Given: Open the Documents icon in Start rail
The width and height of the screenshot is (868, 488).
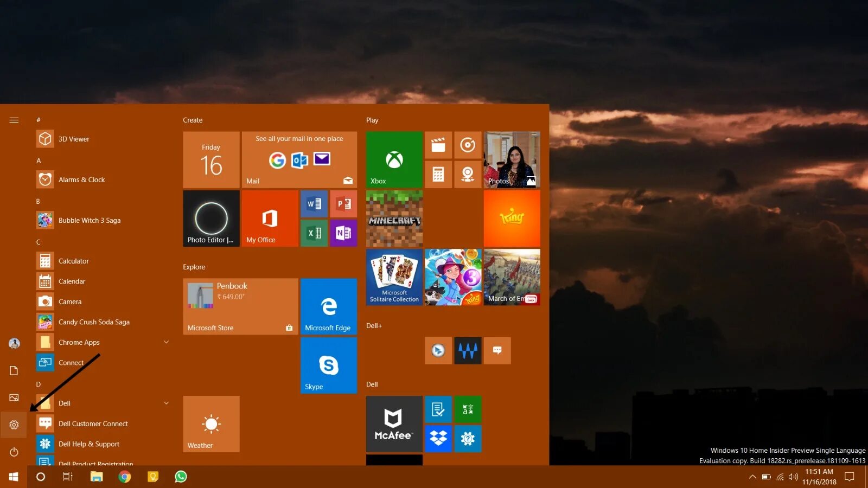Looking at the screenshot, I should click(14, 370).
